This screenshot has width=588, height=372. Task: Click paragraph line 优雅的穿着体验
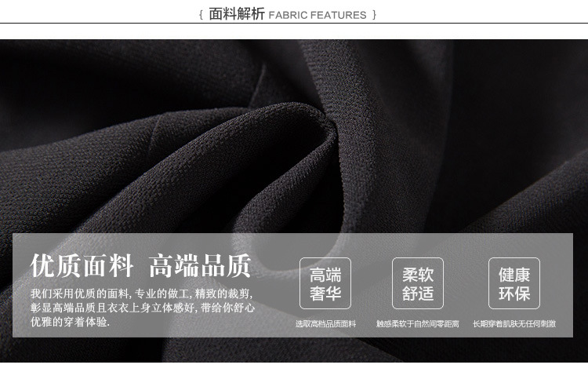tap(71, 323)
